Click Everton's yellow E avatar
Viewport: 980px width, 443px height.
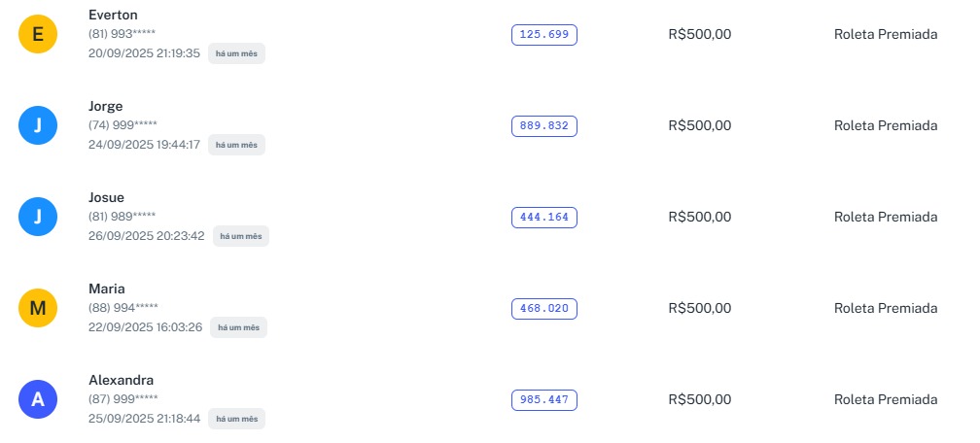click(38, 34)
